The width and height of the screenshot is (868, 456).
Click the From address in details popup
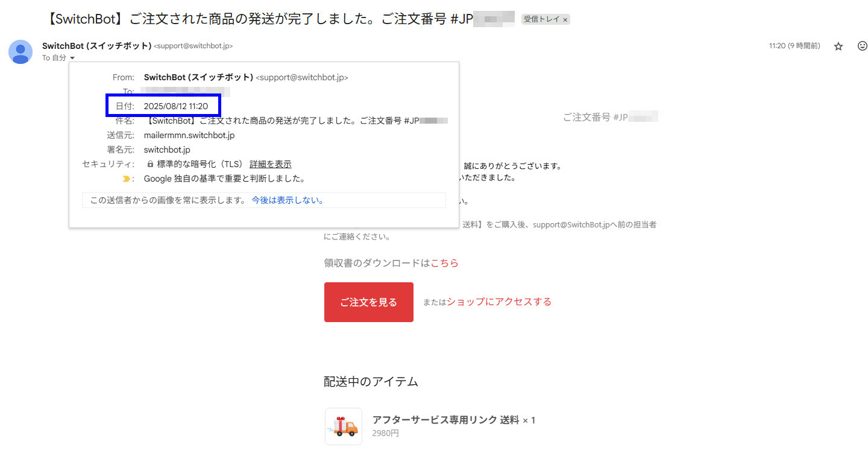tap(302, 77)
